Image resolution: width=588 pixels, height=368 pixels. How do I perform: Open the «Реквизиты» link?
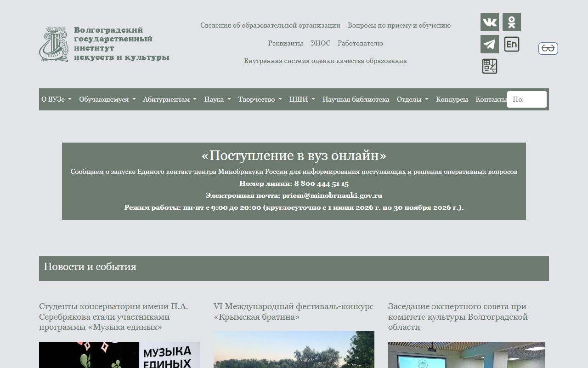tap(286, 43)
